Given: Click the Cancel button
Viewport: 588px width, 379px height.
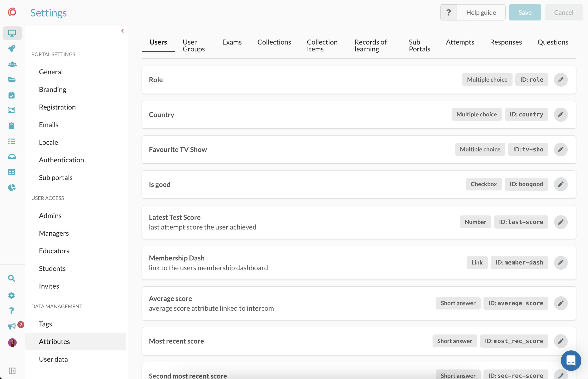Looking at the screenshot, I should [563, 13].
